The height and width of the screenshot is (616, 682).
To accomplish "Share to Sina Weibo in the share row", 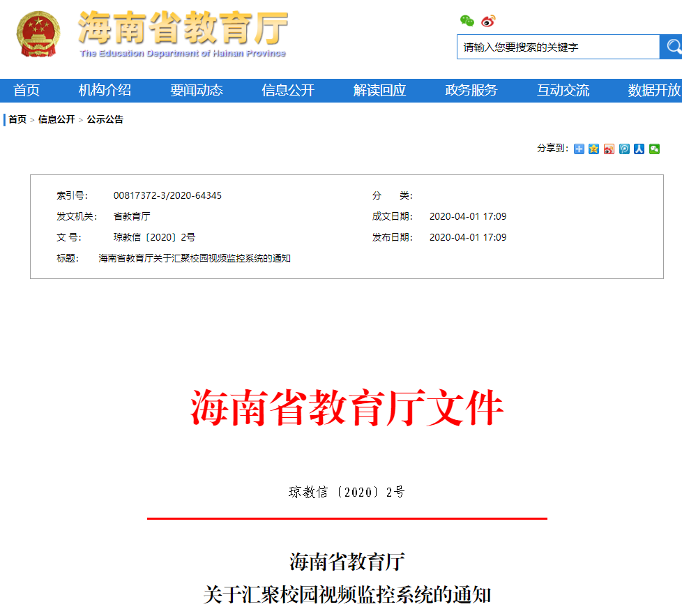I will click(x=609, y=149).
